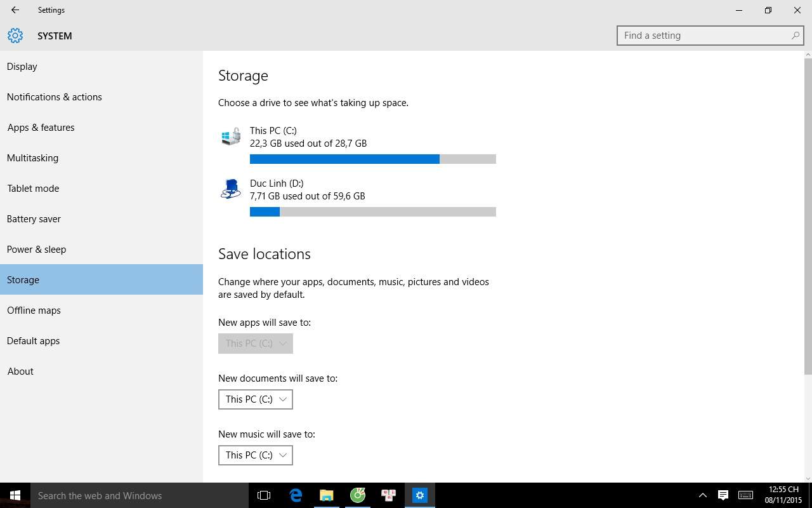
Task: Click the This PC (C:) usage bar
Action: click(373, 159)
